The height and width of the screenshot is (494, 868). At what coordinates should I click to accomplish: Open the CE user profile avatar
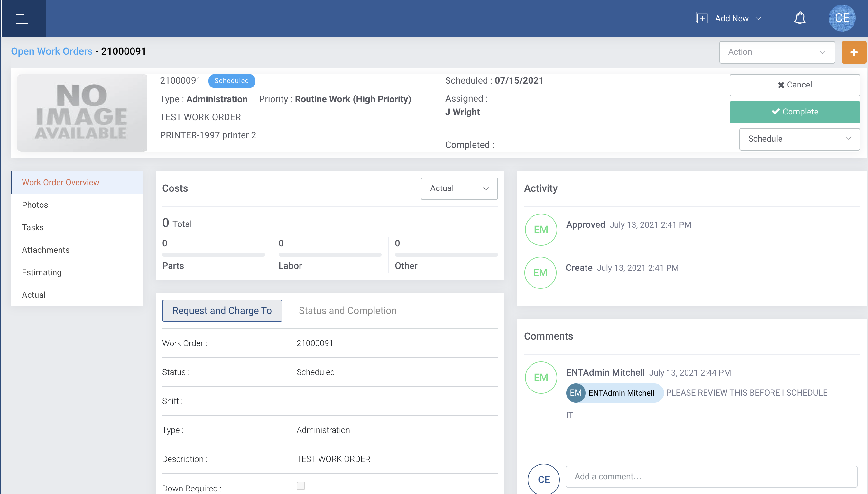842,18
